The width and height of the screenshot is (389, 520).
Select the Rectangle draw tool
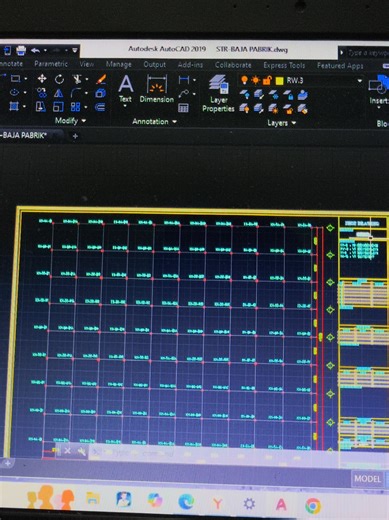[x=15, y=79]
